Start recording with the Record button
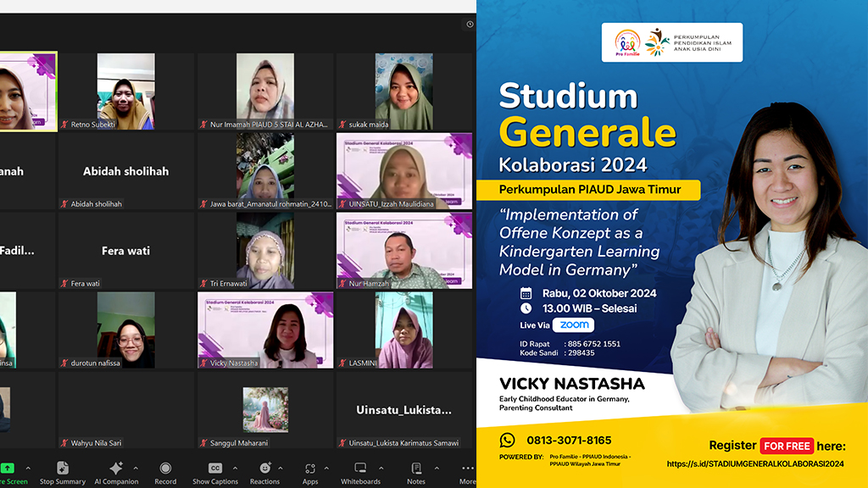Screen dimensions: 868x488 [165, 468]
